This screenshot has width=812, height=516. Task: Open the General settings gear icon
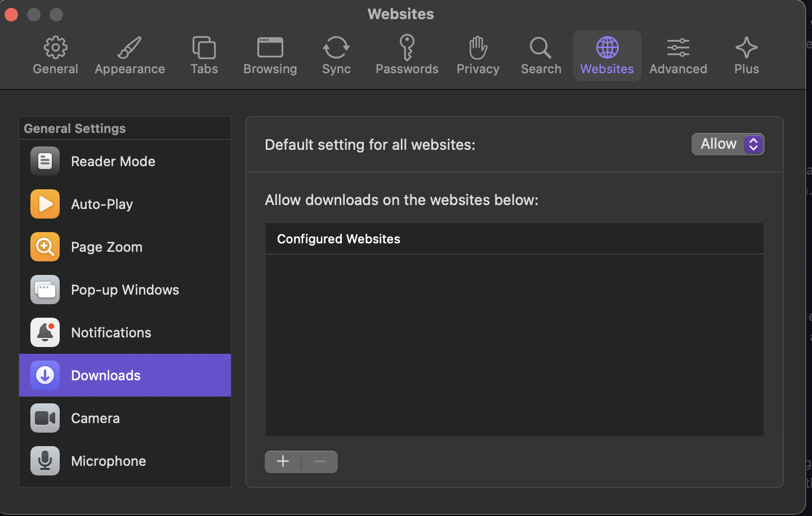(55, 56)
